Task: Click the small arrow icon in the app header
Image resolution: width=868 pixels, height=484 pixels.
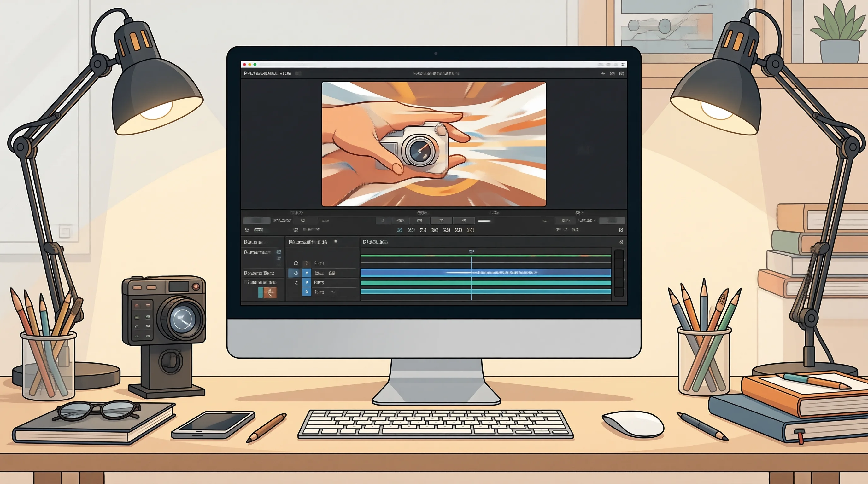Action: point(603,73)
